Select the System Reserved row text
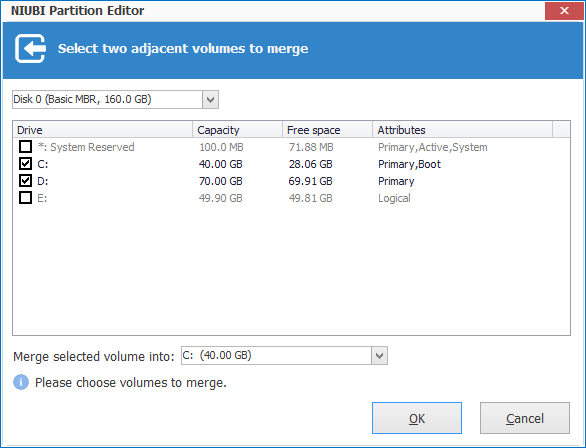586x448 pixels. [x=86, y=147]
